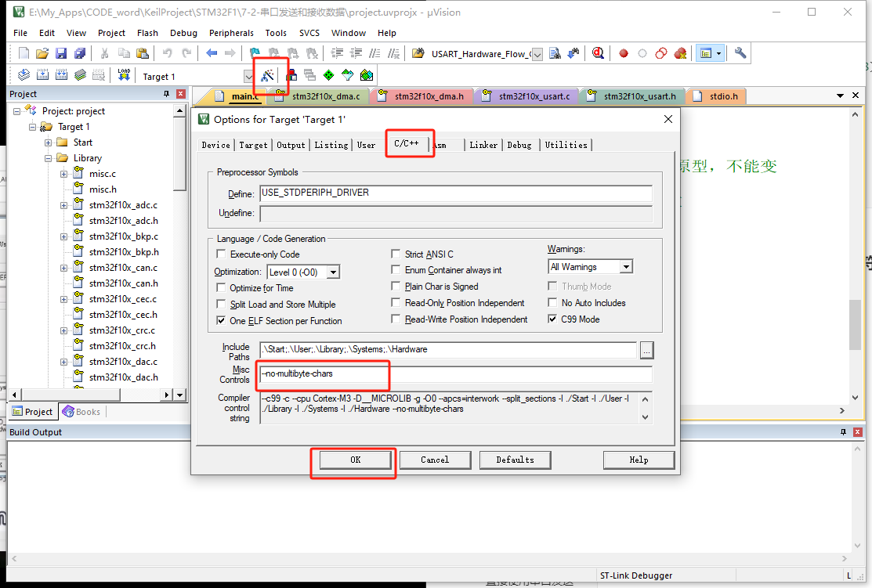Kill all breakpoints icon with cross
The height and width of the screenshot is (588, 872).
[x=680, y=53]
